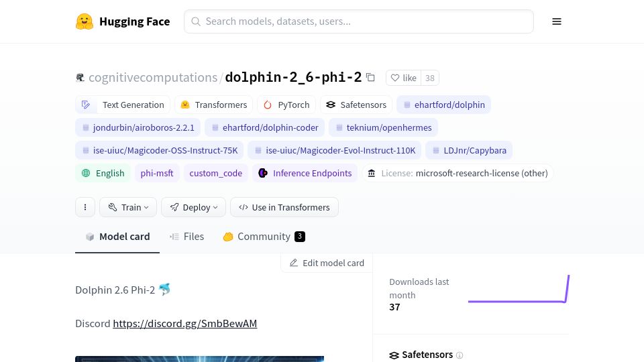
Task: Expand the Deploy dropdown
Action: 193,207
